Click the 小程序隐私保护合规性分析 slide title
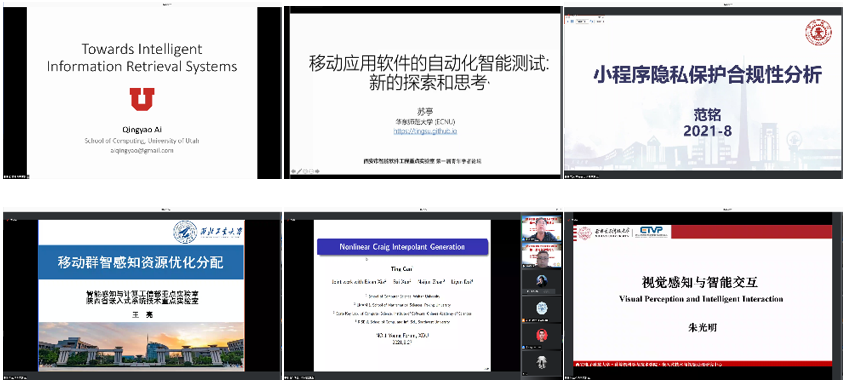This screenshot has width=843, height=381. pos(708,76)
